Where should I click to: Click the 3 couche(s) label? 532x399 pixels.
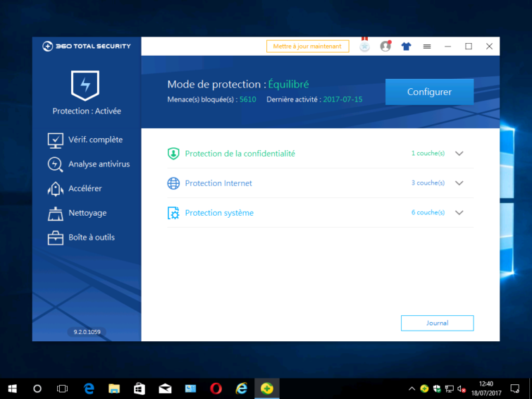428,183
